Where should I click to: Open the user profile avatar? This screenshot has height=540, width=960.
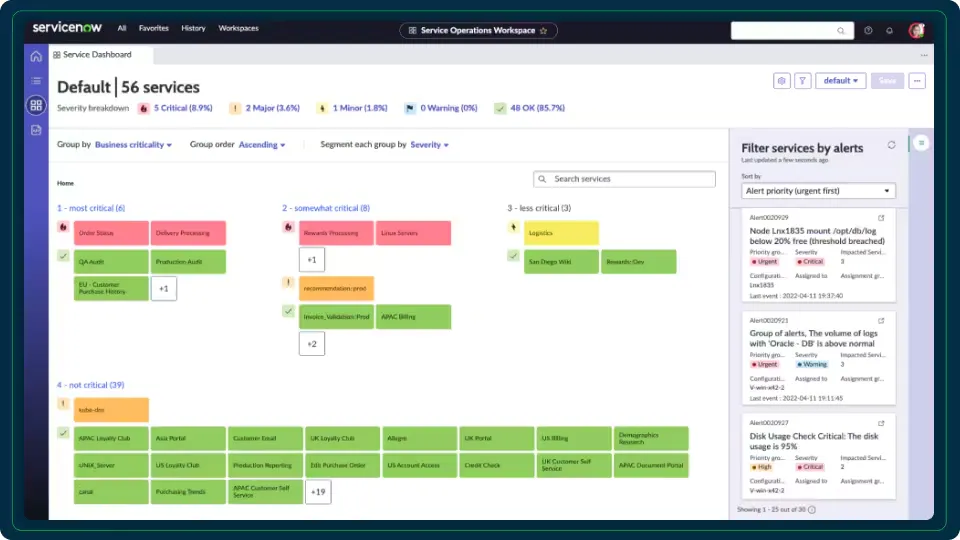click(916, 30)
